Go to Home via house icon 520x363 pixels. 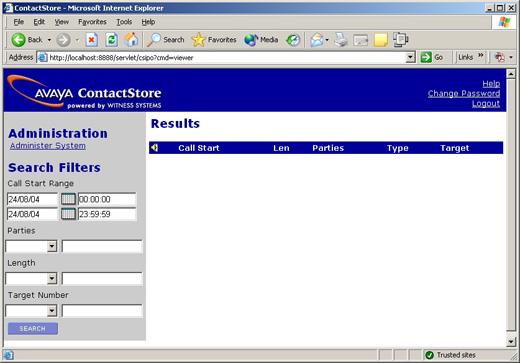click(131, 40)
